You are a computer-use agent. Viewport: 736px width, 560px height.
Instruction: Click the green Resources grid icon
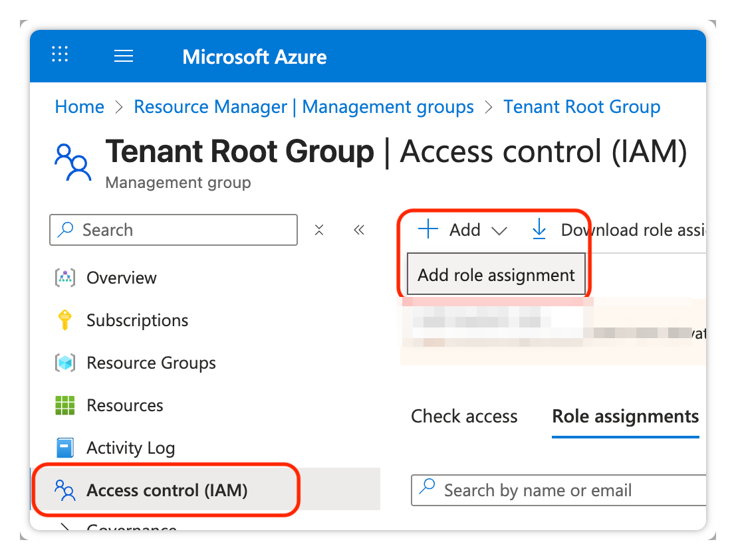pos(64,405)
